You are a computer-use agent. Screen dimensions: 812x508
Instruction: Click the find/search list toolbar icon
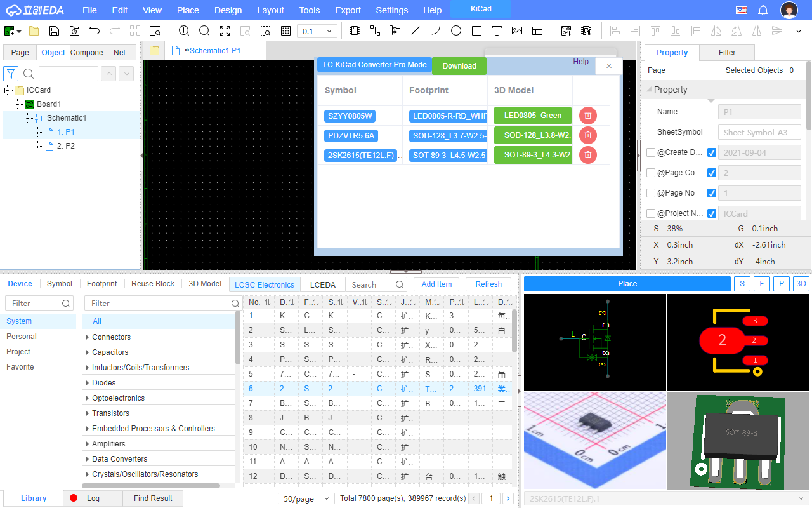pos(155,30)
